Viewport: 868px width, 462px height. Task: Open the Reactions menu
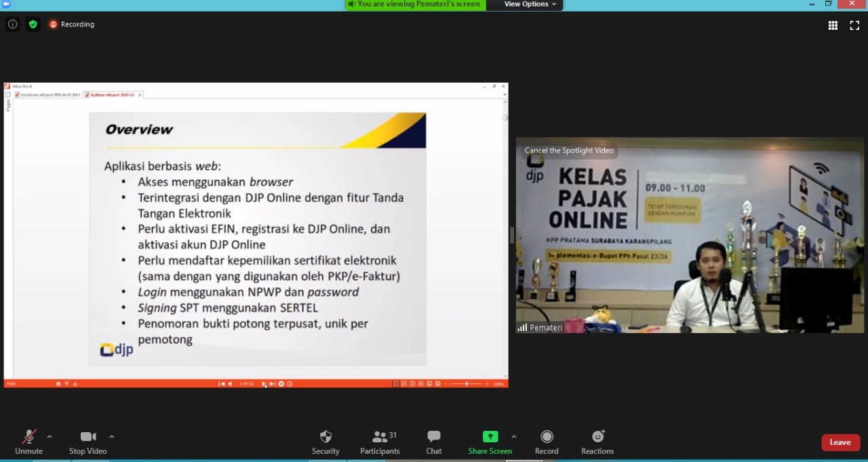[x=597, y=442]
